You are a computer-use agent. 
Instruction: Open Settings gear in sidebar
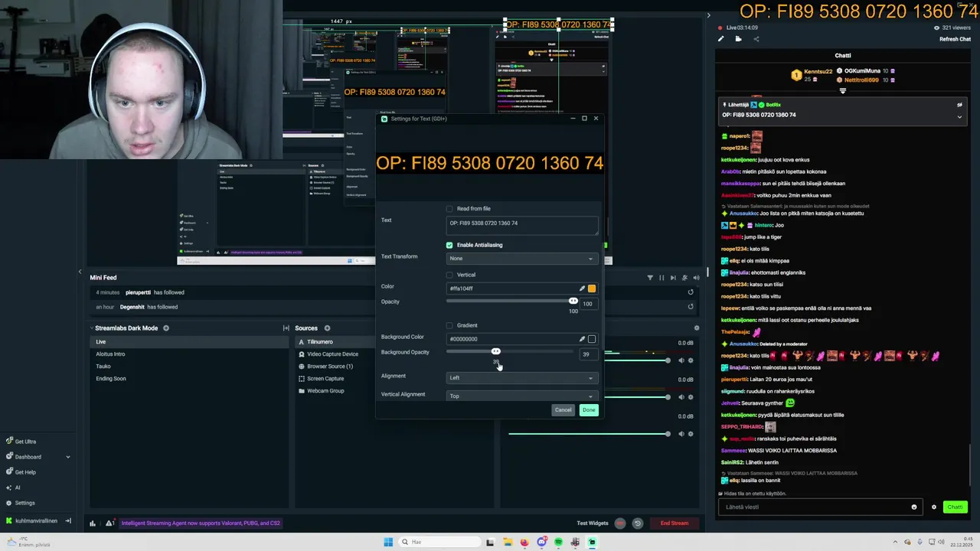coord(21,503)
